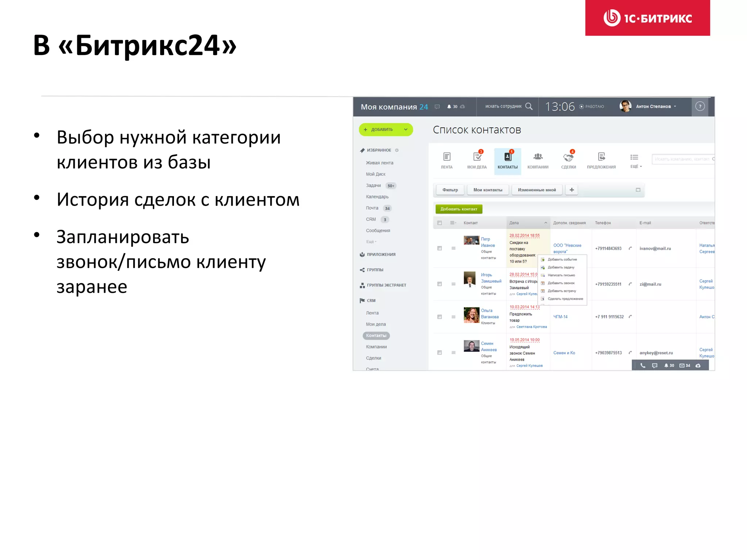747x560 pixels.
Task: Click plus button to add filter
Action: (x=572, y=190)
